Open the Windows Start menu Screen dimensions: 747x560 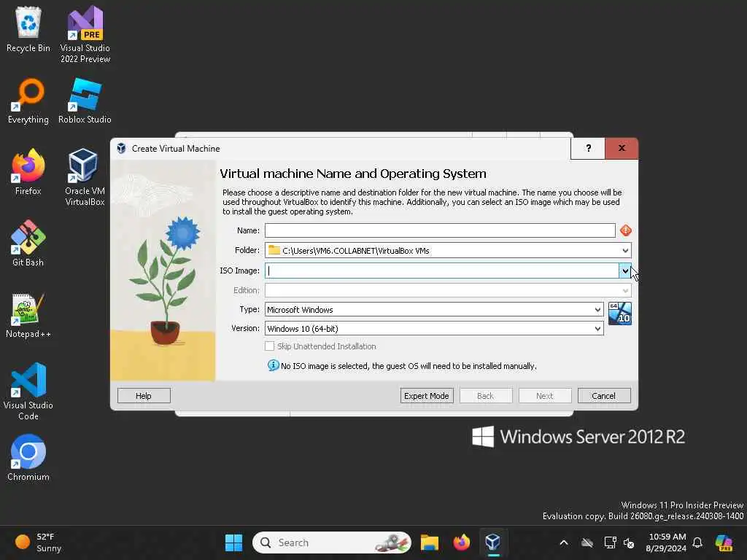coord(233,542)
